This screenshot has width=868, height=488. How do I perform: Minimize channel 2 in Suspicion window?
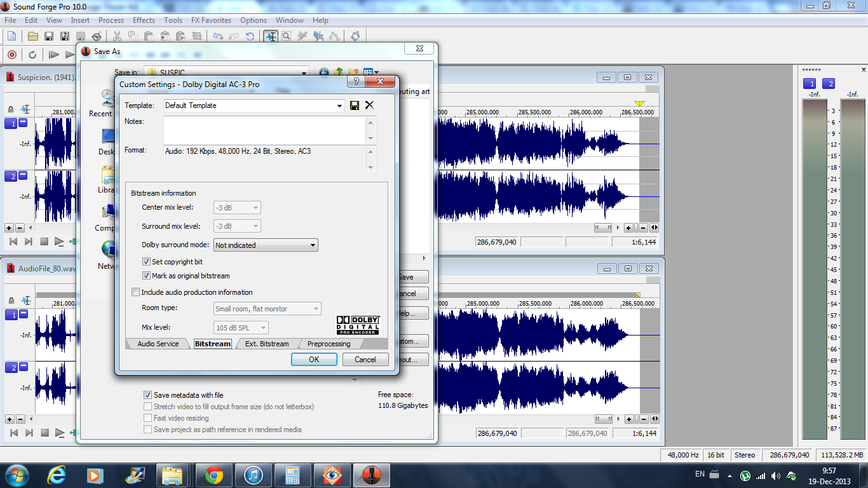pos(23,175)
